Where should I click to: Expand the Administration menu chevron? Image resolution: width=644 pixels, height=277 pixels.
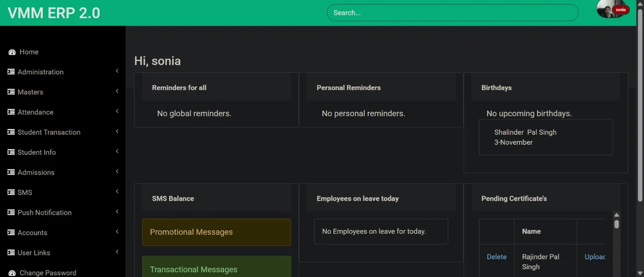(117, 71)
